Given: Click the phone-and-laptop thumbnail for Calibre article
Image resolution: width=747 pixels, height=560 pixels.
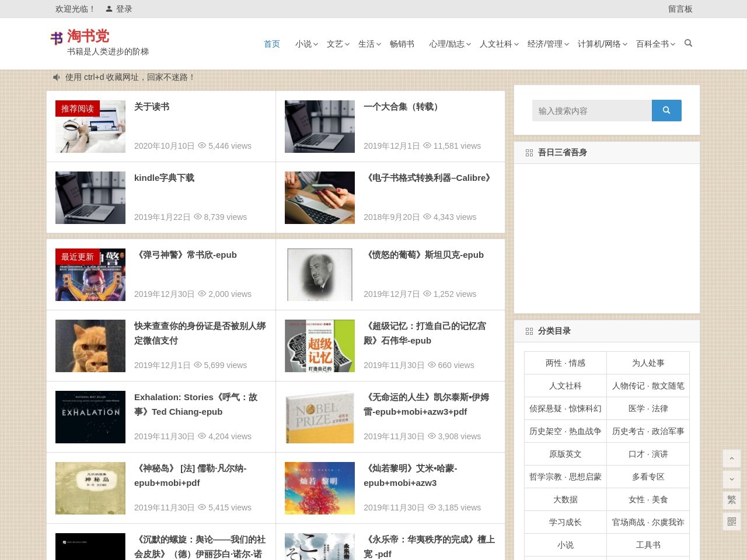Looking at the screenshot, I should point(320,198).
